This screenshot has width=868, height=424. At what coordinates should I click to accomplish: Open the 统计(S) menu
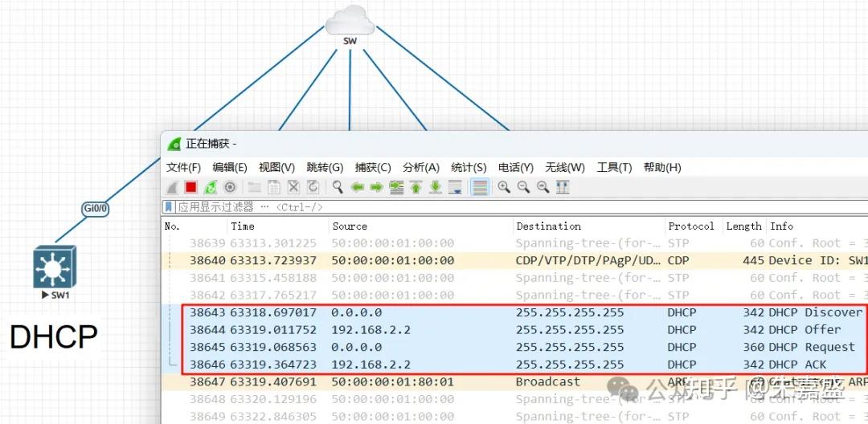469,168
